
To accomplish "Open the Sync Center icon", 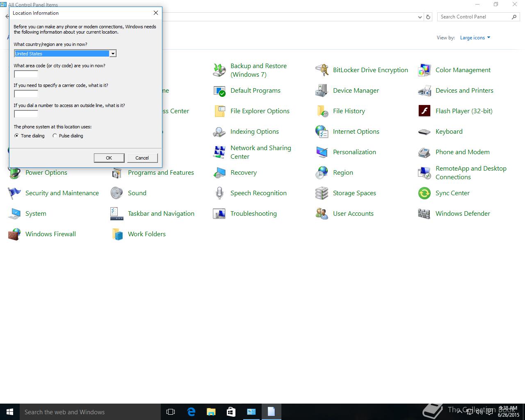I will (x=425, y=193).
